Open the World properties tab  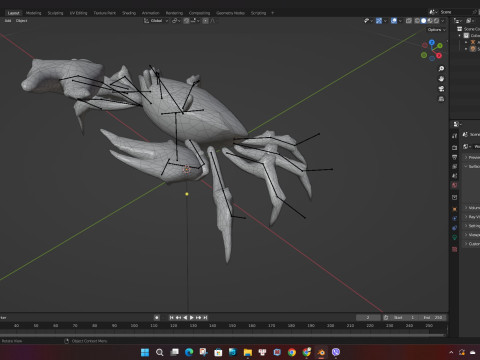point(455,185)
